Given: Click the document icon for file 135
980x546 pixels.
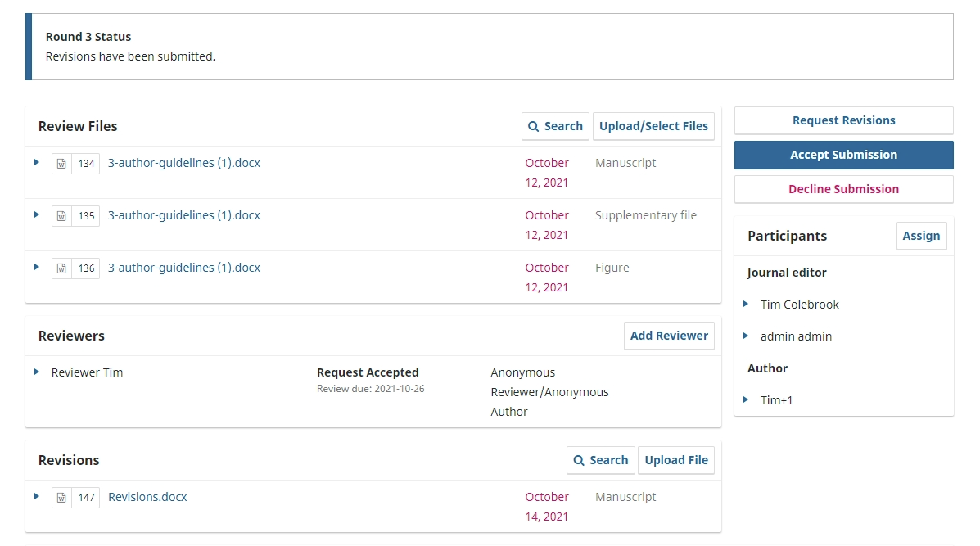Looking at the screenshot, I should tap(61, 216).
